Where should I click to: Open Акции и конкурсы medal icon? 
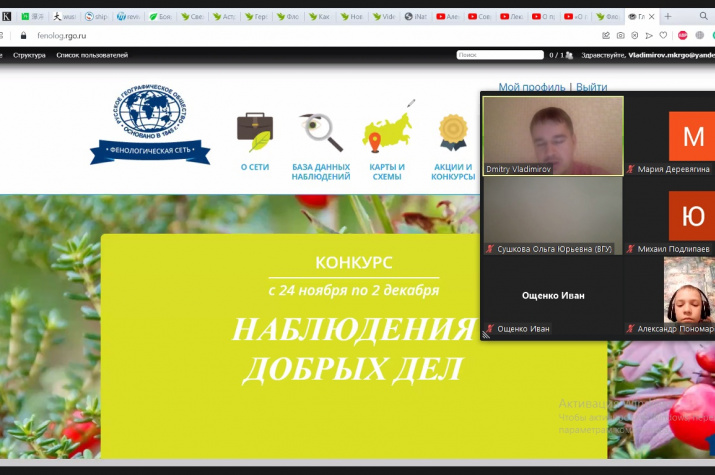[453, 132]
